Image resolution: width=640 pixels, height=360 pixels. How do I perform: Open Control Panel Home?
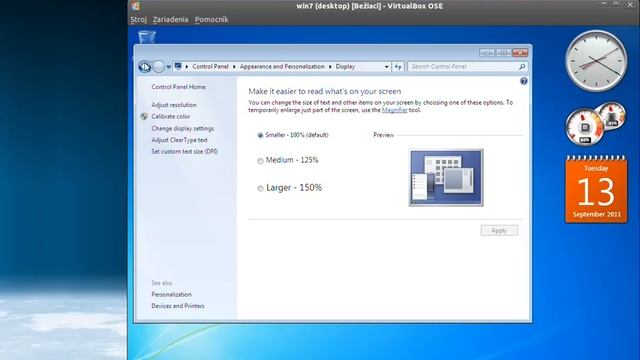(178, 87)
